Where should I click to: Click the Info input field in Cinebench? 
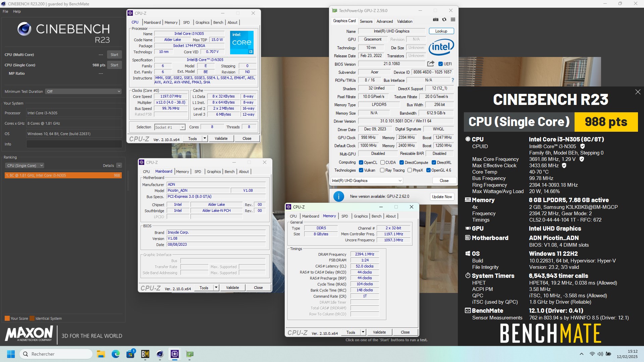coord(74,144)
